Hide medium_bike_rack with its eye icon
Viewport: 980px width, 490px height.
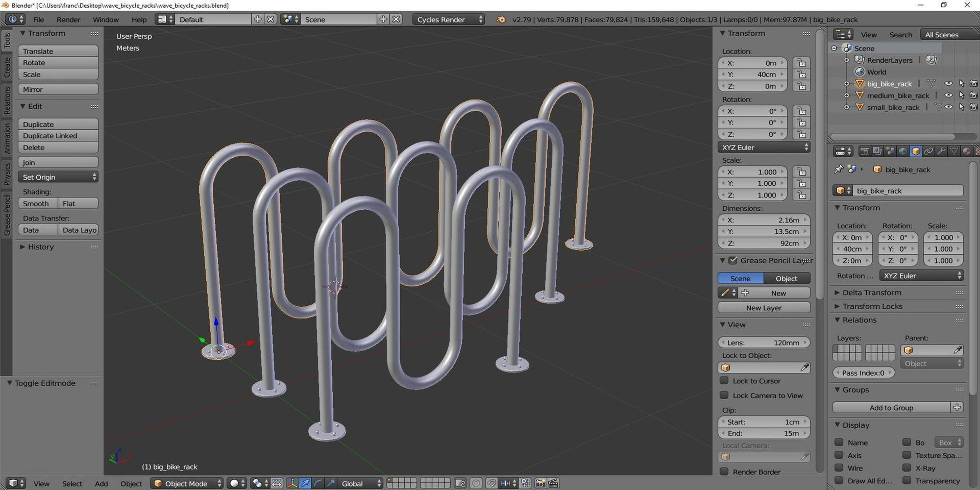tap(948, 95)
